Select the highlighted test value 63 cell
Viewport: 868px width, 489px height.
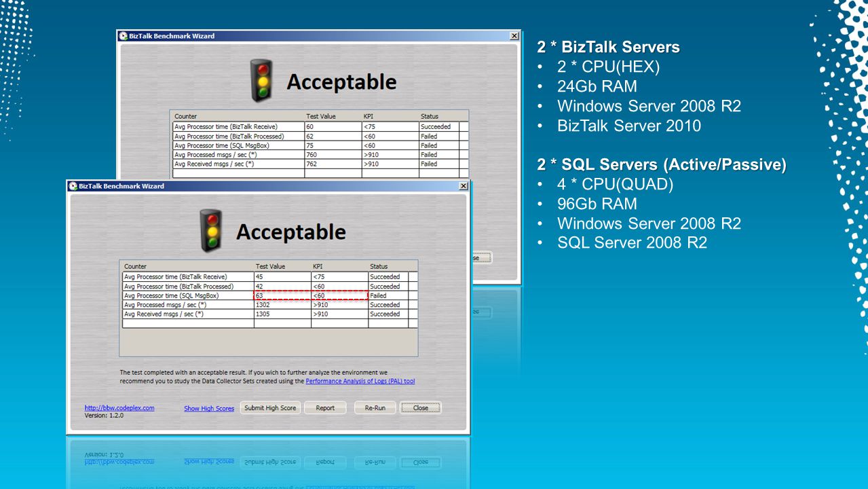coord(282,295)
